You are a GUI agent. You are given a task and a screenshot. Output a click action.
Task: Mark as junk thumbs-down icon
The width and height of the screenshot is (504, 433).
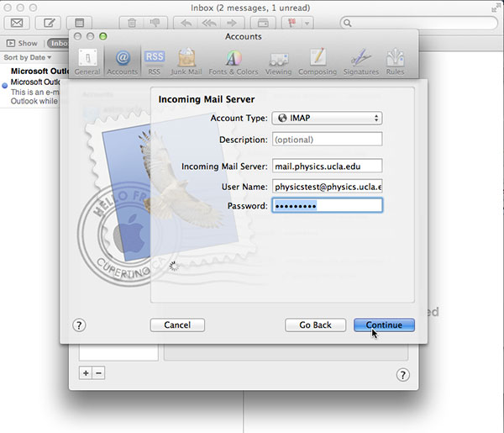[155, 23]
